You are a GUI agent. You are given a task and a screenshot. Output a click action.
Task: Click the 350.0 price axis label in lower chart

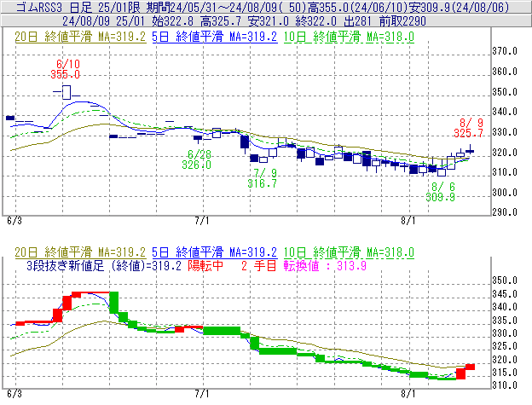(x=505, y=281)
